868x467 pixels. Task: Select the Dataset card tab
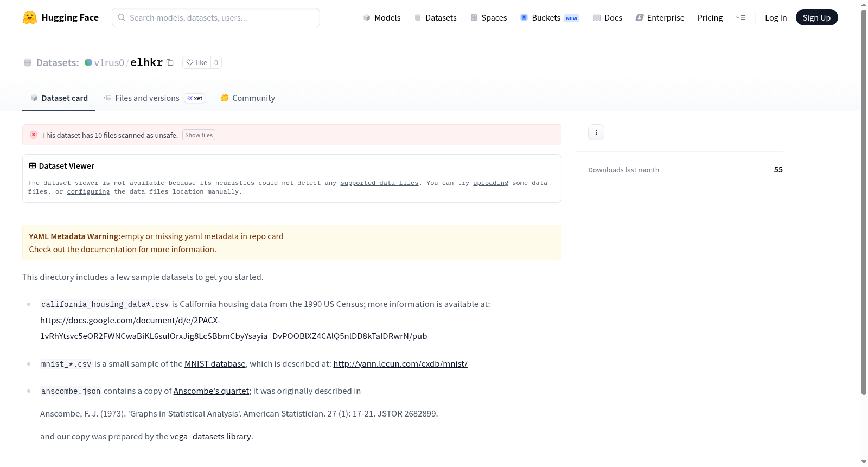pos(59,98)
